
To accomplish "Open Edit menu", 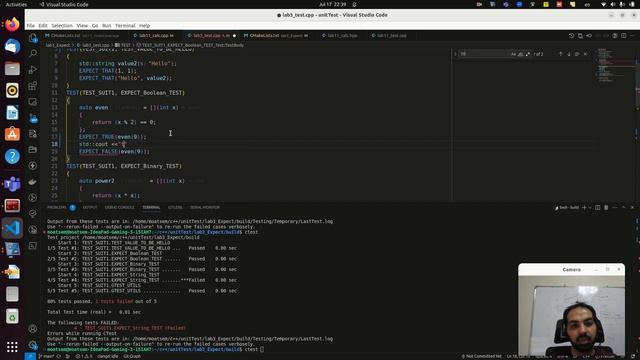I will (43, 26).
